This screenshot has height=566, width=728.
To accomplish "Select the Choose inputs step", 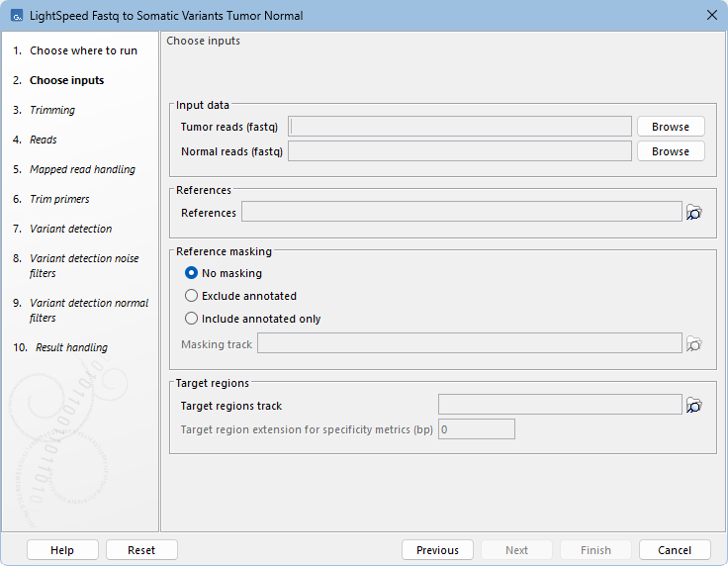I will pos(67,80).
